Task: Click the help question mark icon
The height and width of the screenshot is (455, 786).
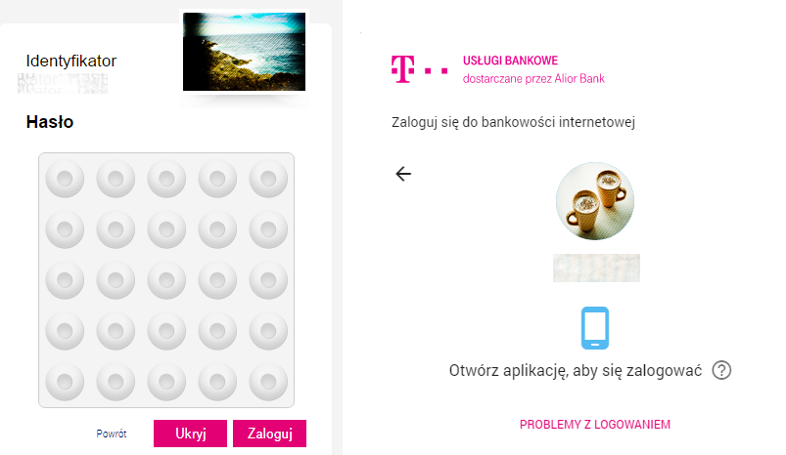Action: pyautogui.click(x=721, y=370)
